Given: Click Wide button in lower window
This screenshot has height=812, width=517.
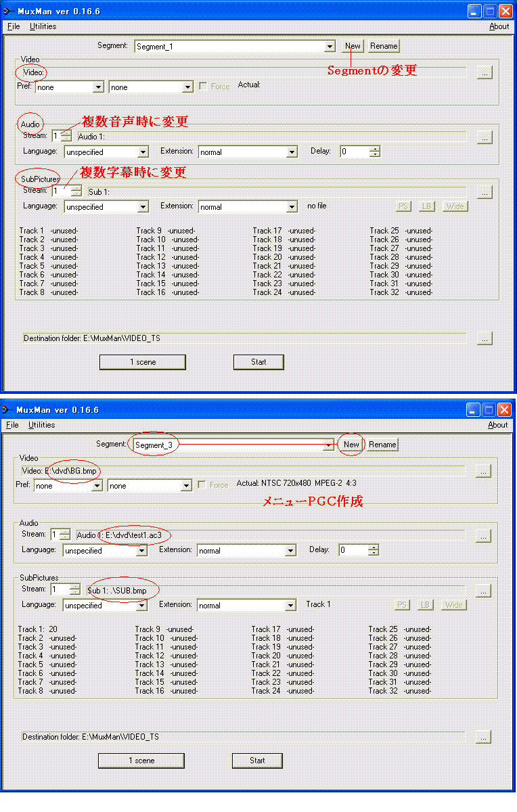Looking at the screenshot, I should coord(453,605).
